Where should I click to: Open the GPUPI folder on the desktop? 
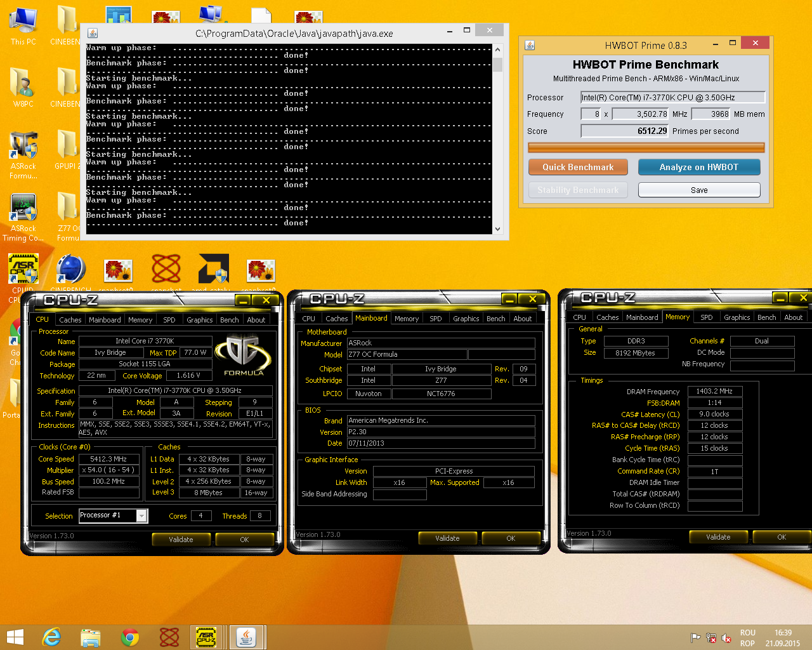(67, 150)
